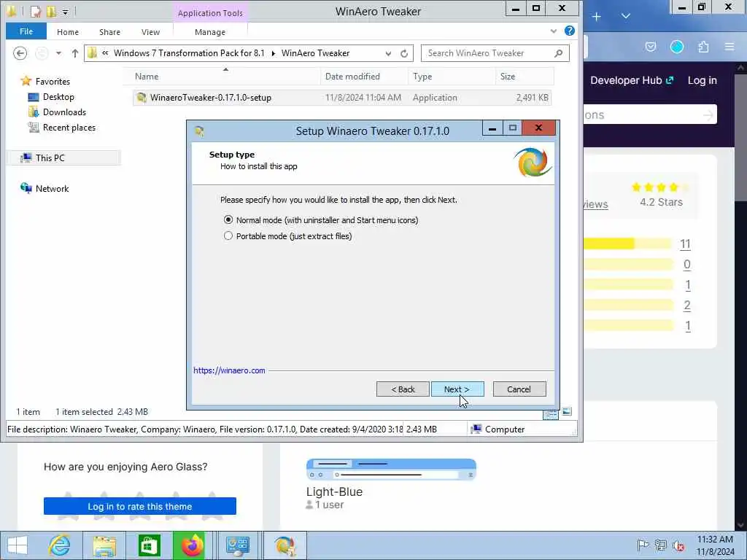Open Windows Start button
This screenshot has width=747, height=560.
(x=18, y=545)
